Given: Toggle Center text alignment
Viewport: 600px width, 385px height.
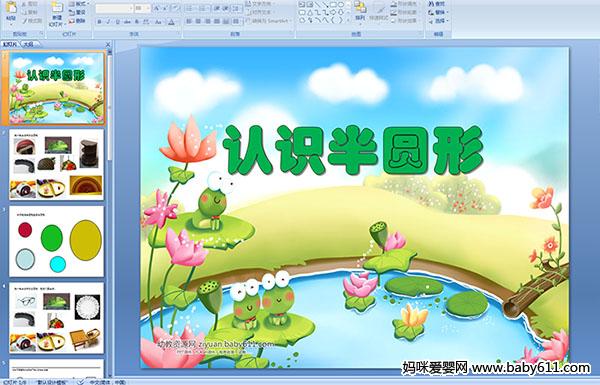Looking at the screenshot, I should point(198,21).
